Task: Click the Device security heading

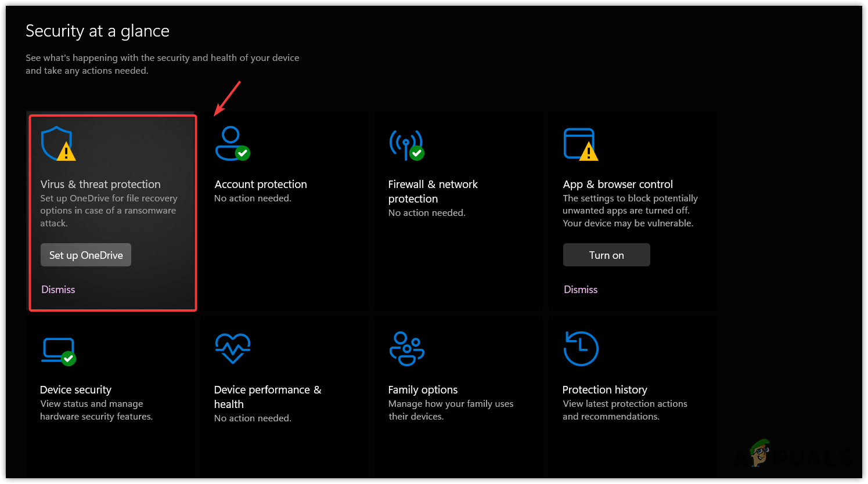Action: [x=75, y=390]
